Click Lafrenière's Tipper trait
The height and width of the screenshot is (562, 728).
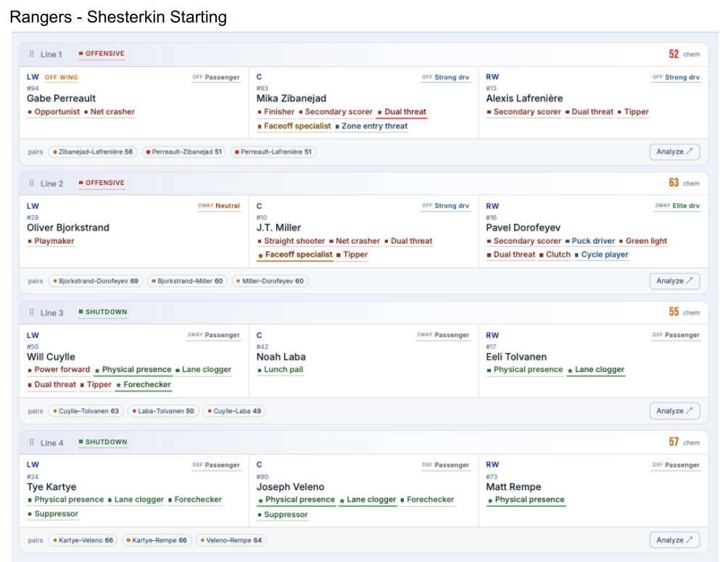point(633,112)
